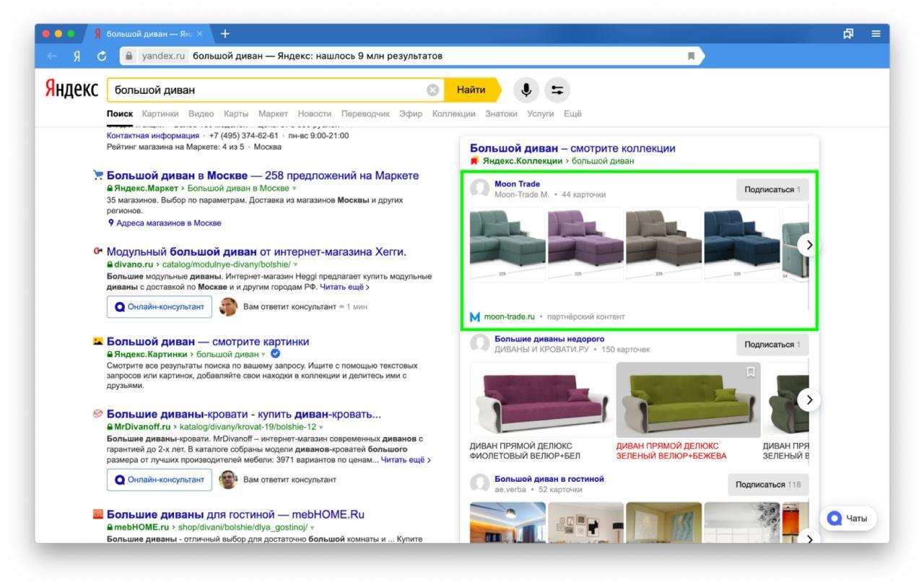
Task: Click the Яндекс.Маркет cart favicon
Action: [98, 175]
